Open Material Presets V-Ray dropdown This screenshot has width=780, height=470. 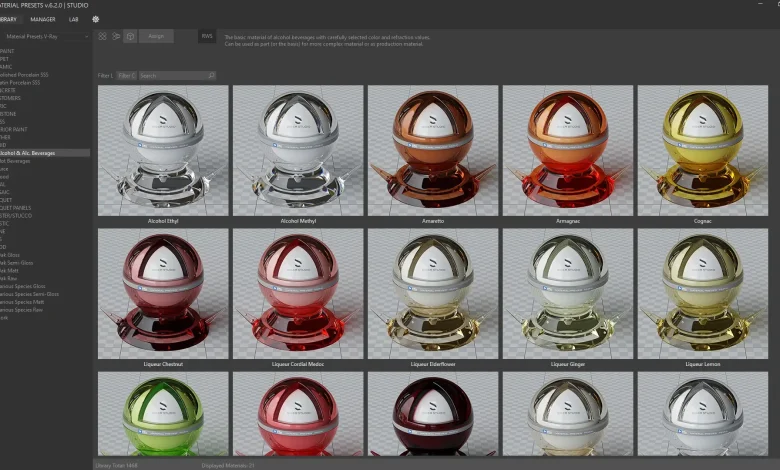(x=45, y=36)
